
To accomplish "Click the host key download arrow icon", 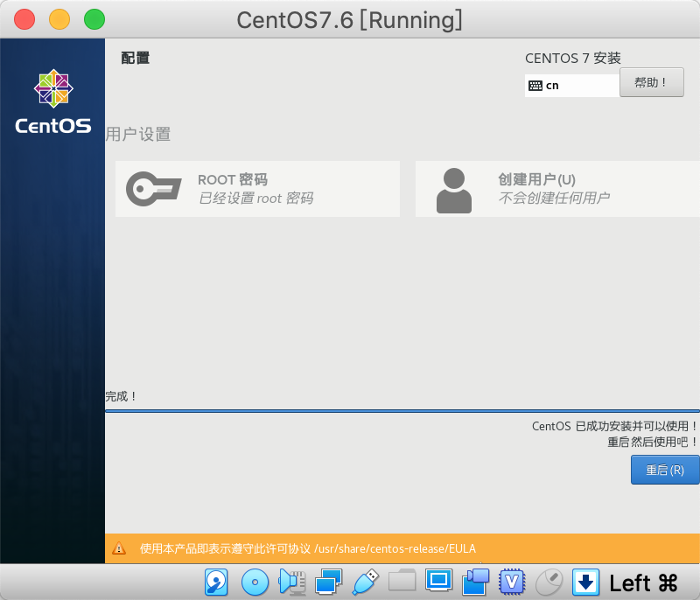I will click(x=585, y=583).
